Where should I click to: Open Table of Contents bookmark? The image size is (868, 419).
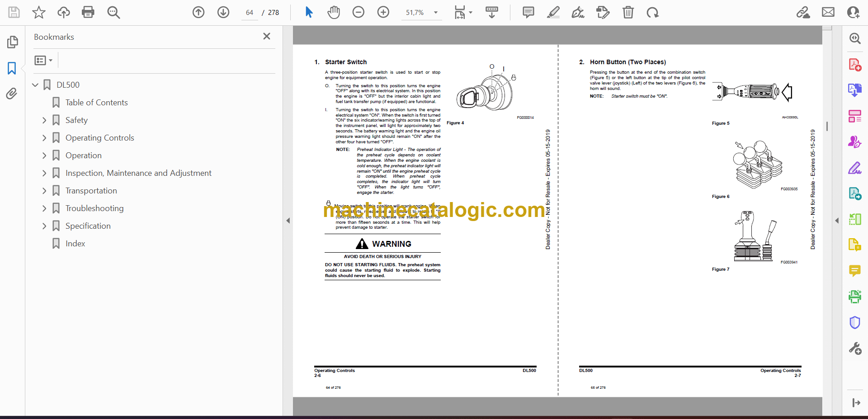pyautogui.click(x=96, y=103)
